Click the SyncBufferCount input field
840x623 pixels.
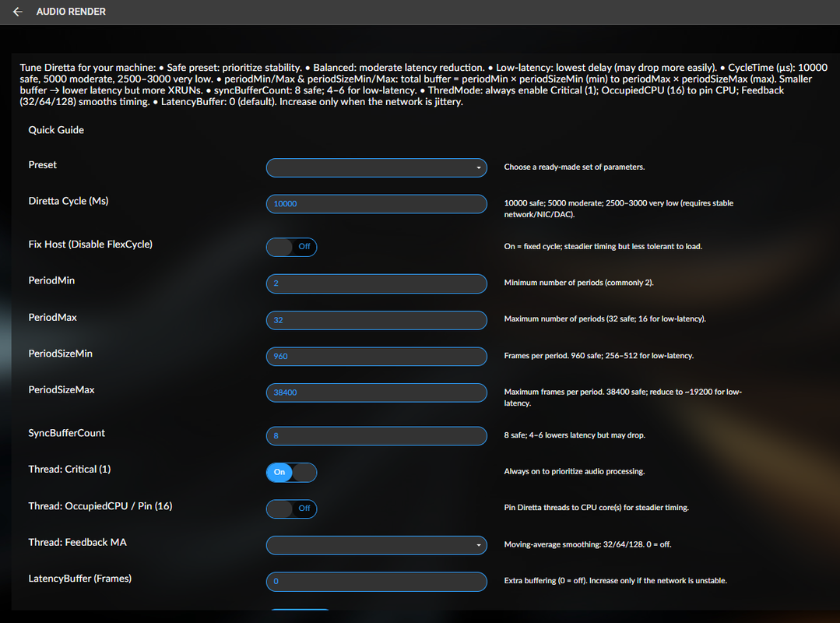click(x=376, y=435)
